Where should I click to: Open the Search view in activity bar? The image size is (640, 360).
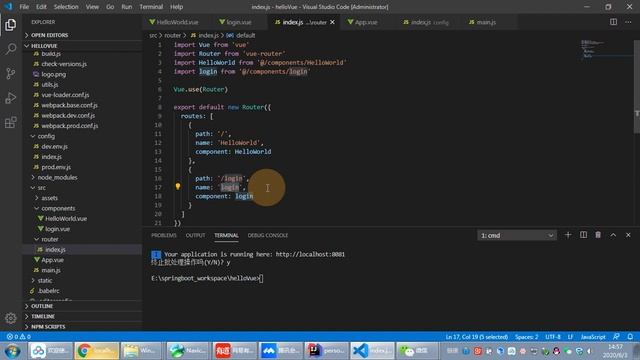(x=11, y=49)
